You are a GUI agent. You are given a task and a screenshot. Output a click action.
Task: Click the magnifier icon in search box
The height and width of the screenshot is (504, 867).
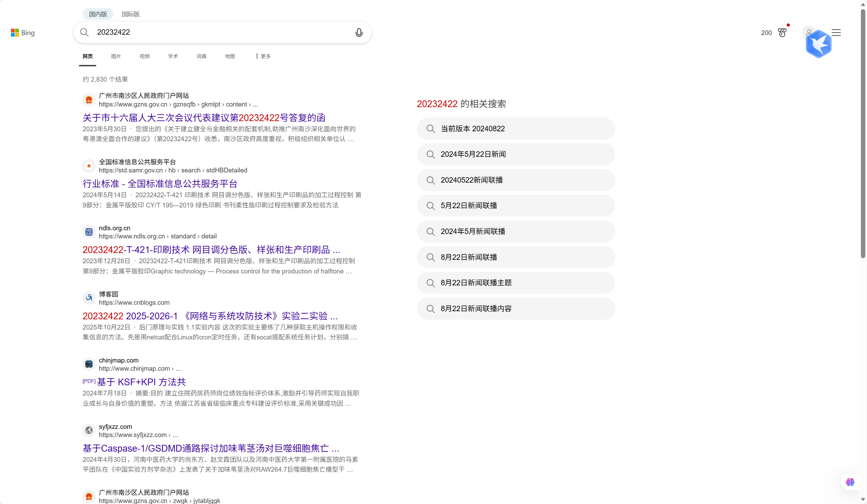click(84, 32)
